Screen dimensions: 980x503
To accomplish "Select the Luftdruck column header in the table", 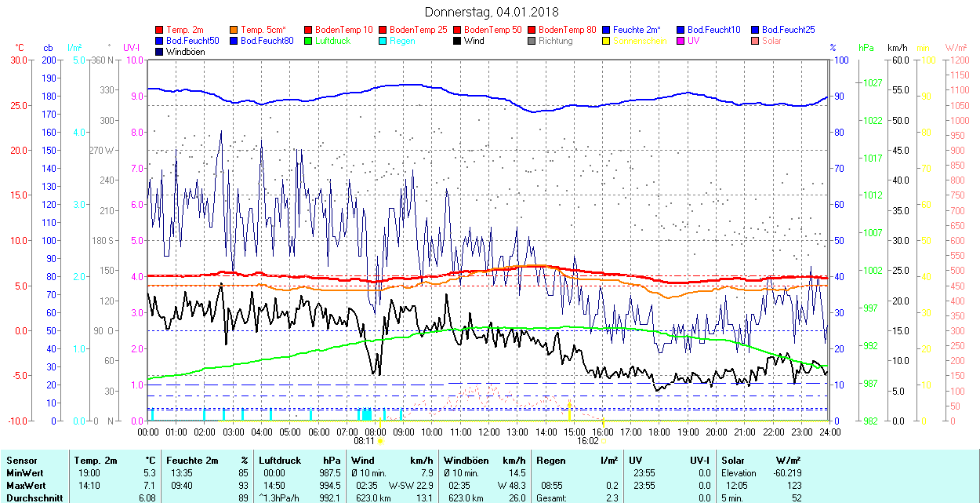I will (x=279, y=461).
